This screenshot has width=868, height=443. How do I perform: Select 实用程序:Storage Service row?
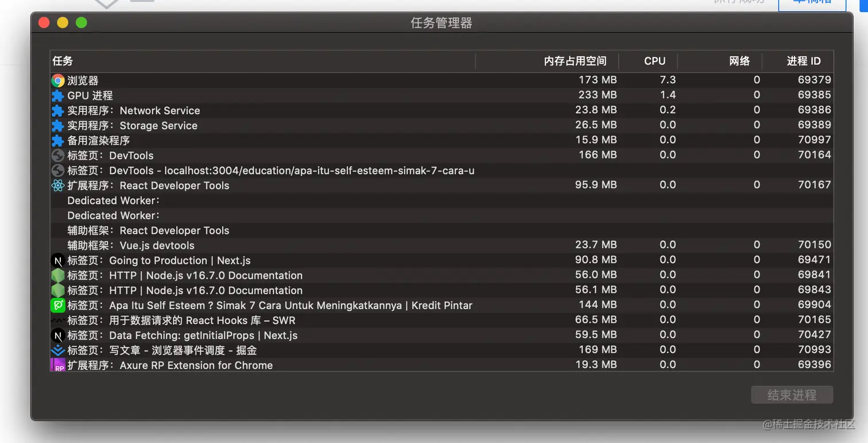coord(441,125)
